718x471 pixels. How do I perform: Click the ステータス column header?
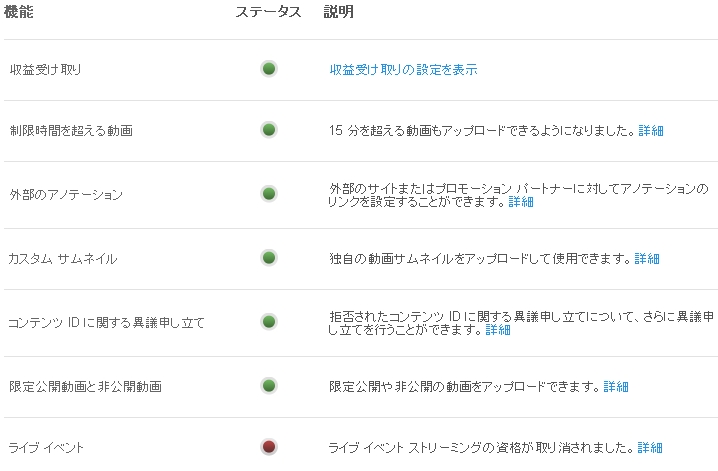(x=268, y=12)
